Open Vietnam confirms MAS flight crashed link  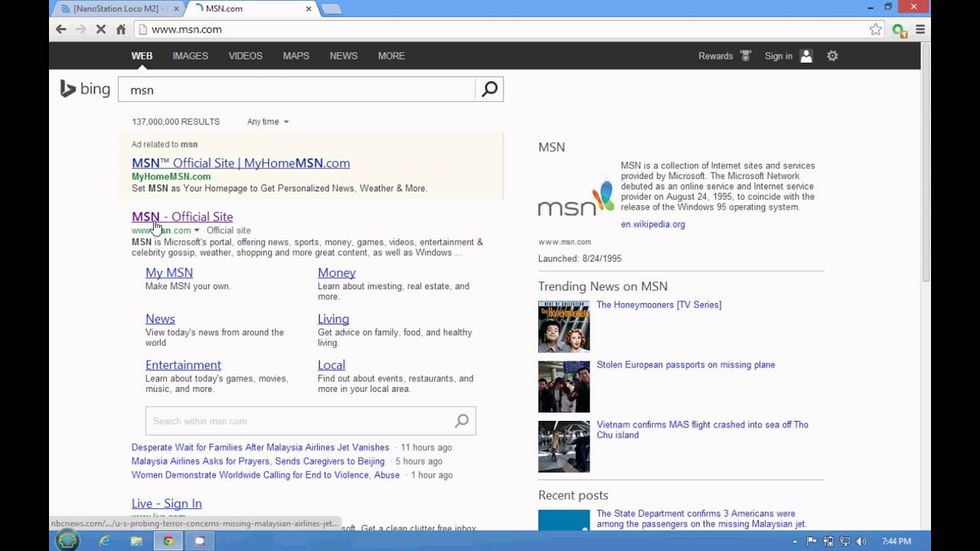pyautogui.click(x=703, y=430)
